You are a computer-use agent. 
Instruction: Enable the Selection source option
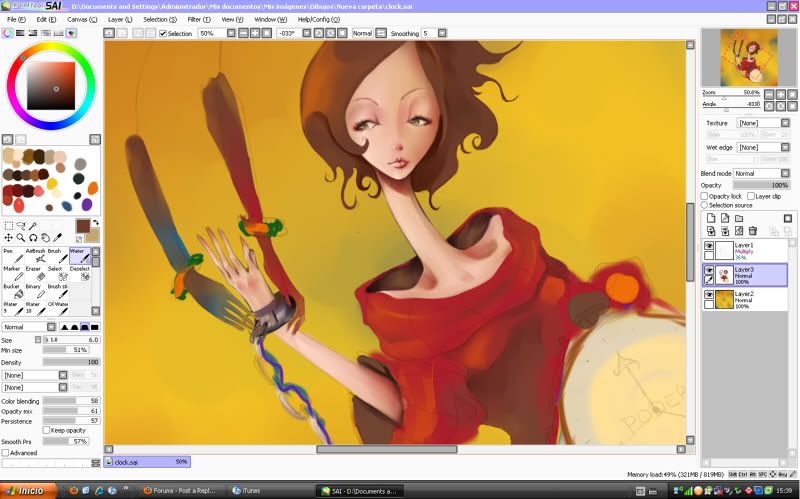coord(705,205)
